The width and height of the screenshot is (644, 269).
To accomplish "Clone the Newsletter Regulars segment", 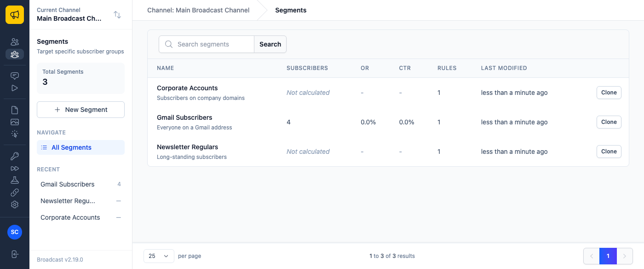I will tap(609, 152).
